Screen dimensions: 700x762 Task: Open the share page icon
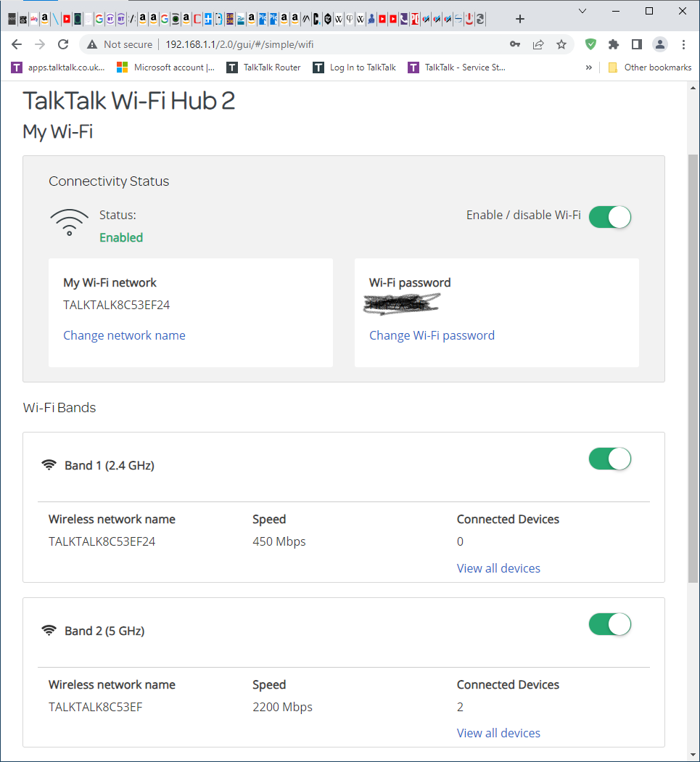[538, 44]
